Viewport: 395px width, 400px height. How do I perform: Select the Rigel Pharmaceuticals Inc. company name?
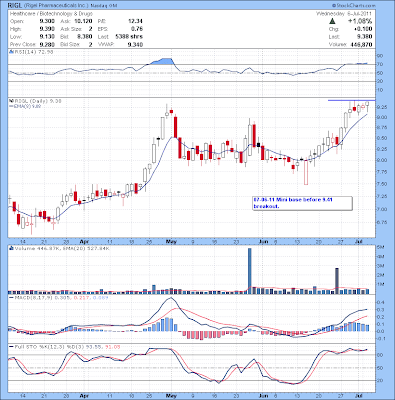click(x=56, y=6)
